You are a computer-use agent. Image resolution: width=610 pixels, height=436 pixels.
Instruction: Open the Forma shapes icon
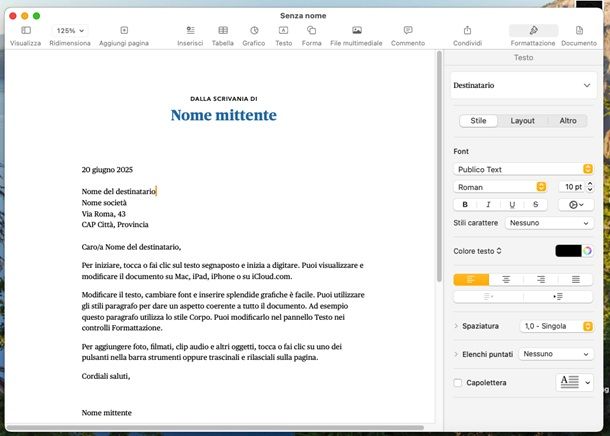point(312,31)
